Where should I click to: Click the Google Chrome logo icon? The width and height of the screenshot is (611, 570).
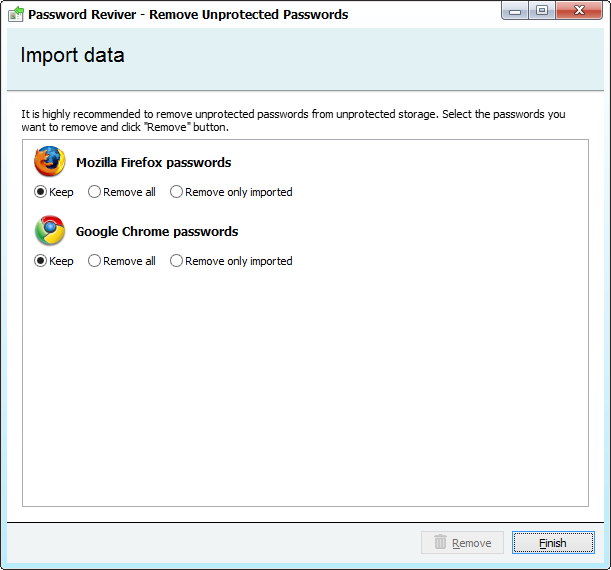[x=49, y=230]
